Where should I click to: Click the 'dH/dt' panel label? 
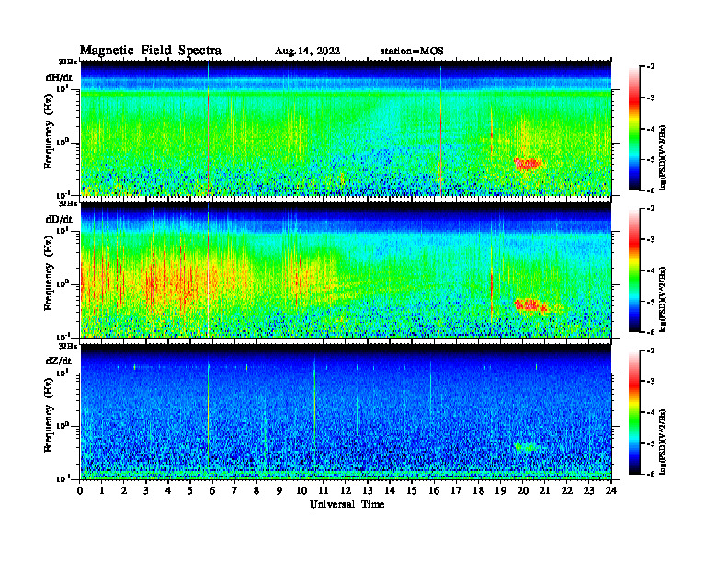point(59,77)
